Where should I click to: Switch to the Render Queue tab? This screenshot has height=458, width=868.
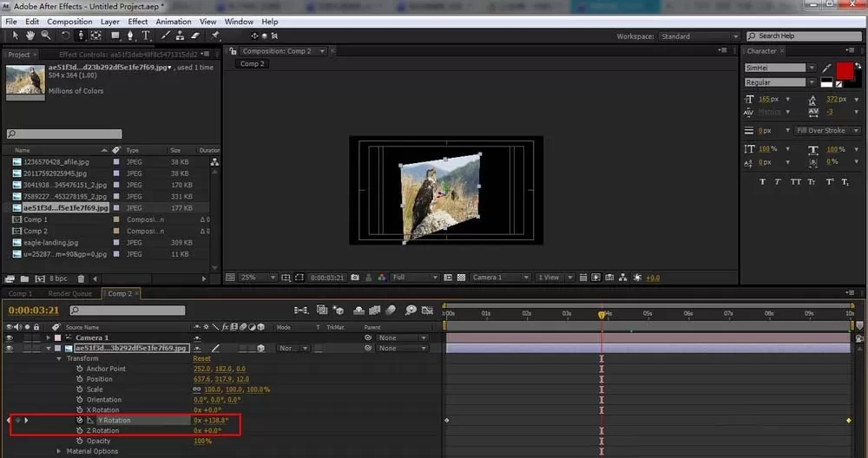pyautogui.click(x=69, y=294)
